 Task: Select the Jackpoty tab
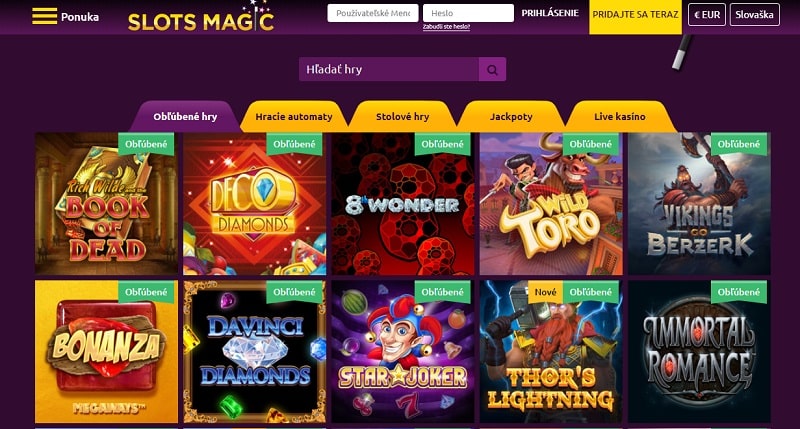click(511, 117)
